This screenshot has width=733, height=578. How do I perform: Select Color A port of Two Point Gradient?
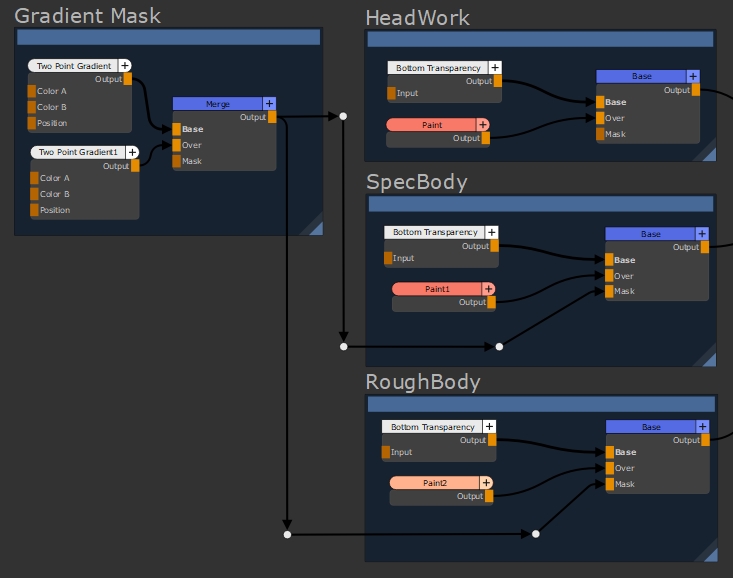pyautogui.click(x=33, y=91)
